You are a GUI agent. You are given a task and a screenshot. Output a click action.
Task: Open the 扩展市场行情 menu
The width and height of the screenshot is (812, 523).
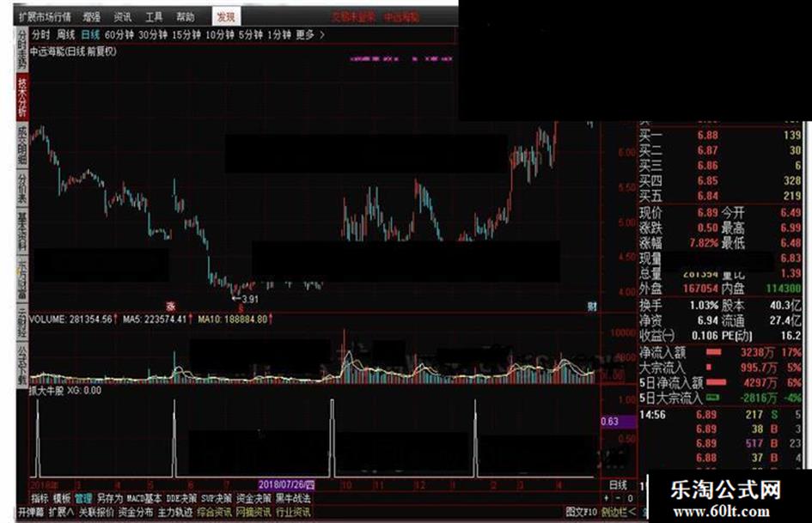point(45,17)
